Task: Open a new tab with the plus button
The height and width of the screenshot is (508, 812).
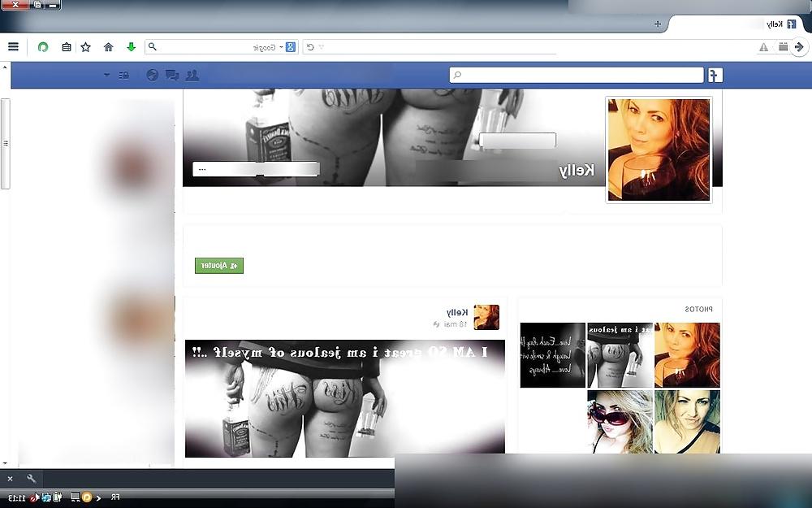Action: [658, 24]
